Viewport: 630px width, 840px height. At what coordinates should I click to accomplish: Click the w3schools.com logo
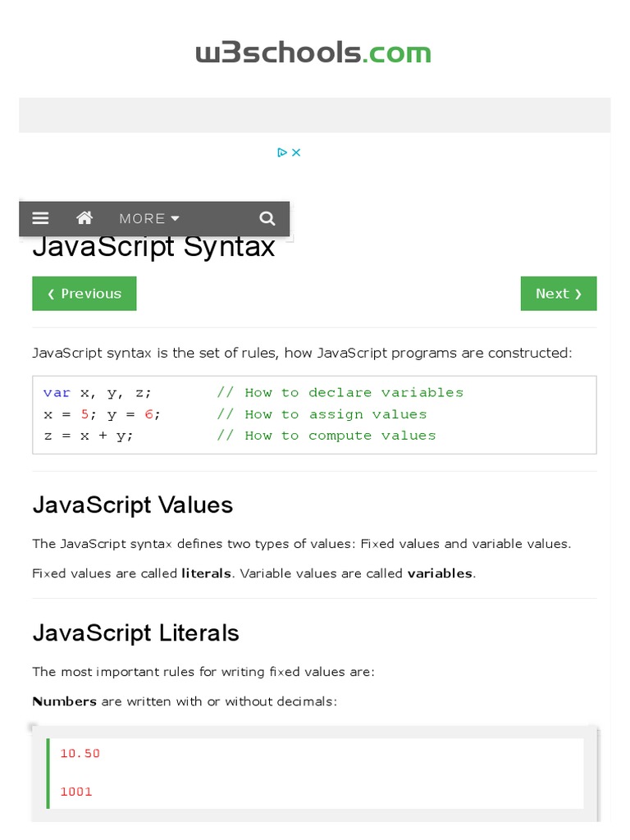coord(313,52)
